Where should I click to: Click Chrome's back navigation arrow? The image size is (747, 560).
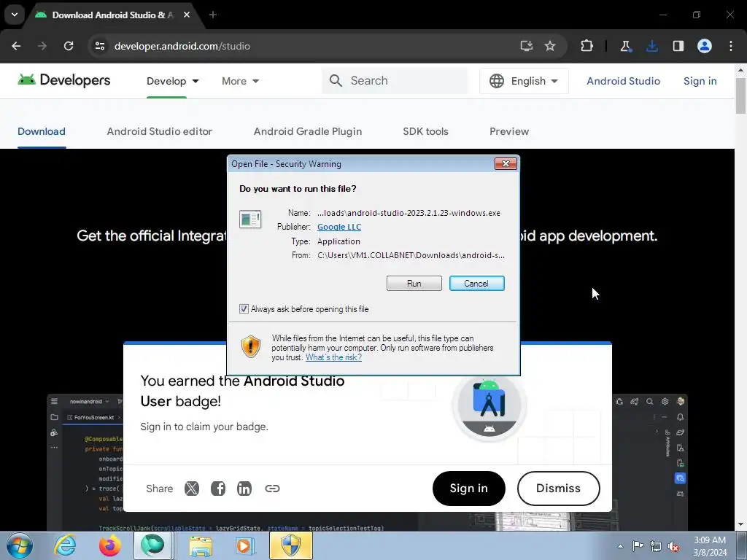(16, 46)
